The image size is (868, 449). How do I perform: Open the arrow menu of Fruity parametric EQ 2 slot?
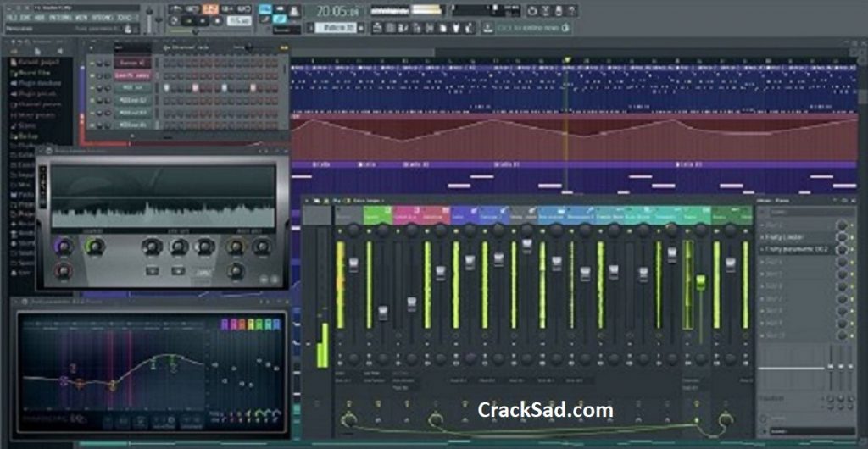762,249
